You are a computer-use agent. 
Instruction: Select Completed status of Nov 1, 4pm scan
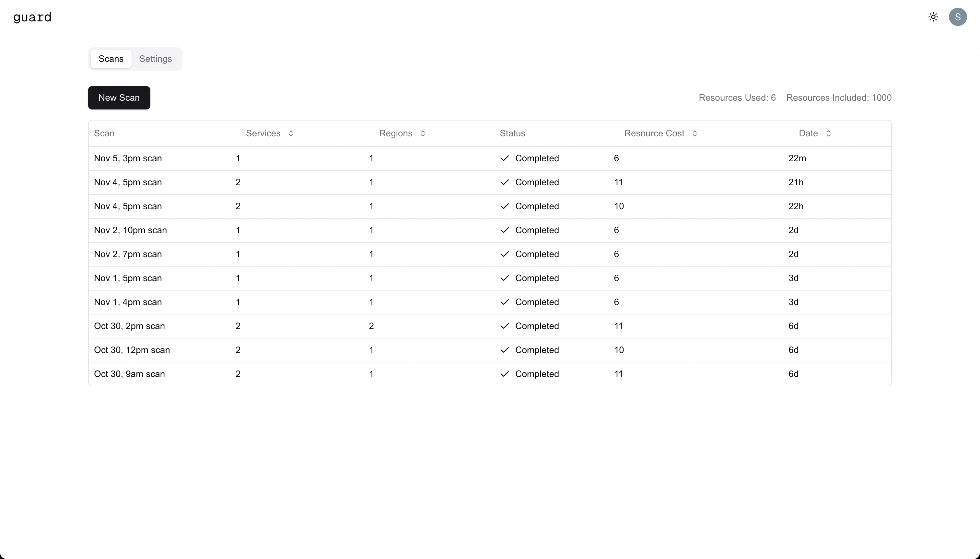(537, 302)
